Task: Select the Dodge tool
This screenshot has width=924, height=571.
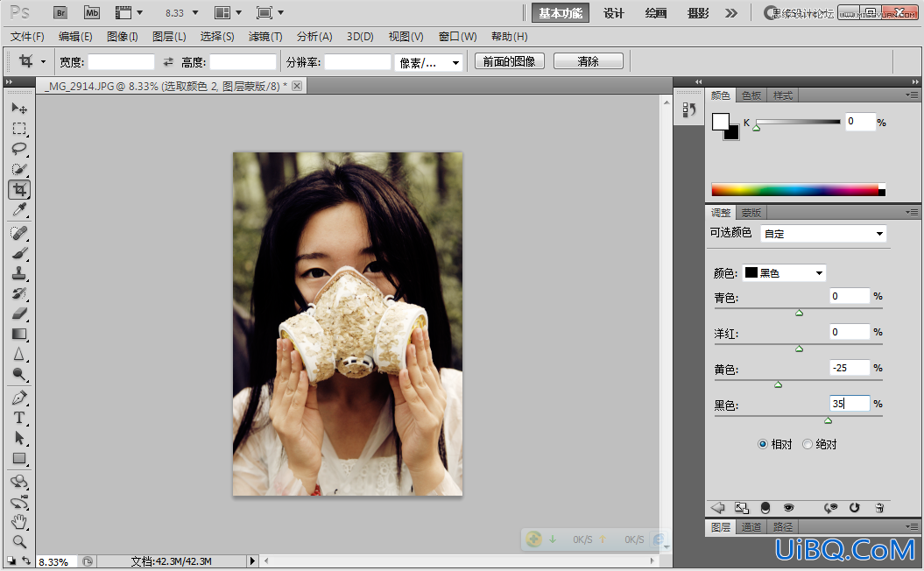Action: click(x=19, y=374)
